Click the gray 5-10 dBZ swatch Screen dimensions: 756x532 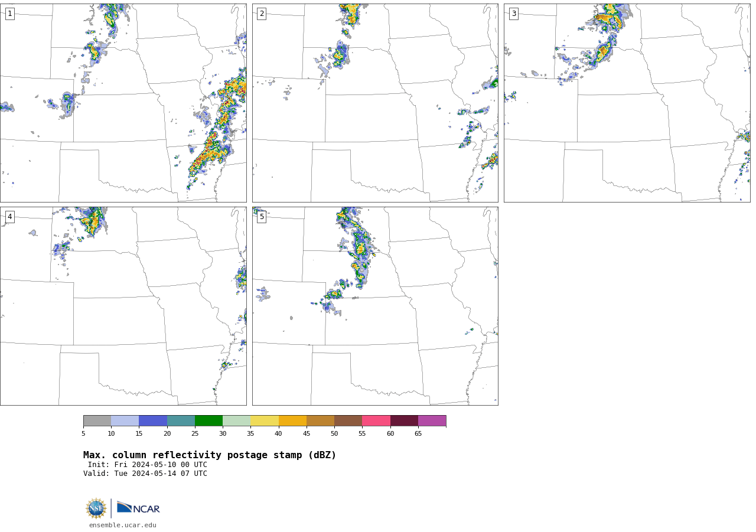97,420
